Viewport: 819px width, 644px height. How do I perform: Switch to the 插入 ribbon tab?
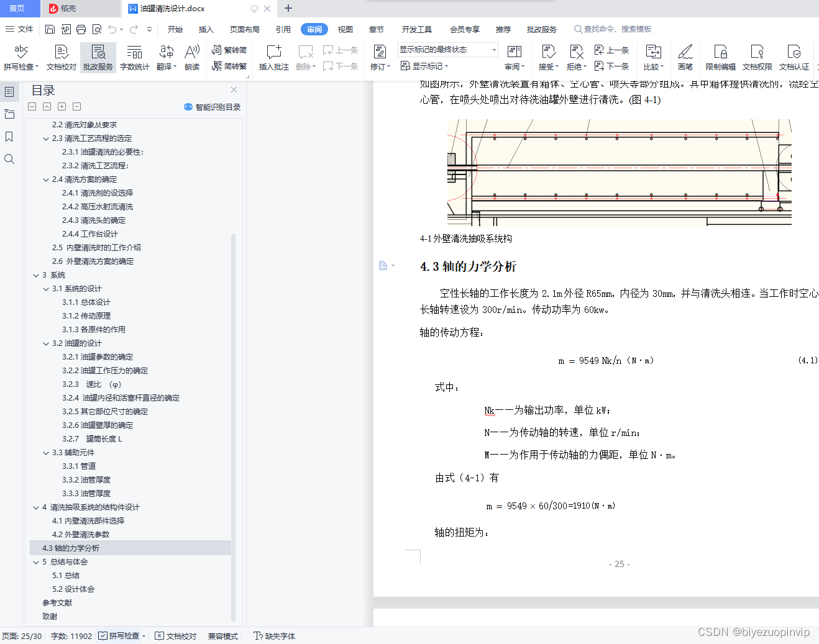coord(206,29)
